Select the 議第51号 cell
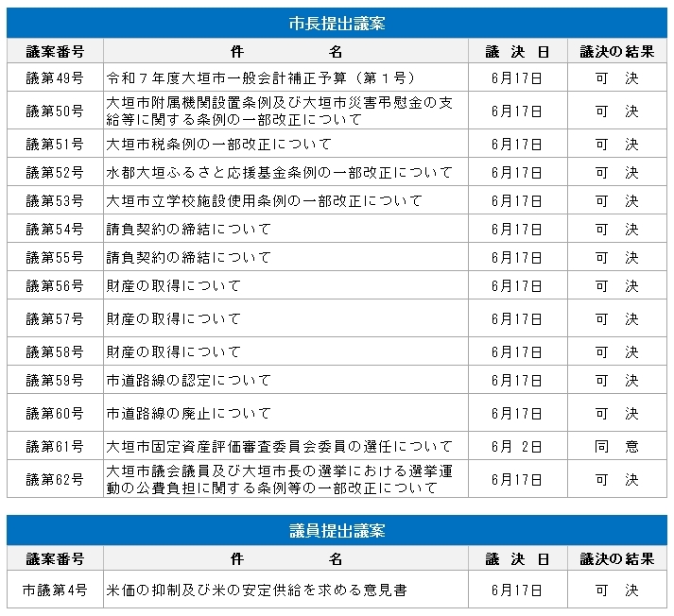This screenshot has width=674, height=616. point(55,144)
